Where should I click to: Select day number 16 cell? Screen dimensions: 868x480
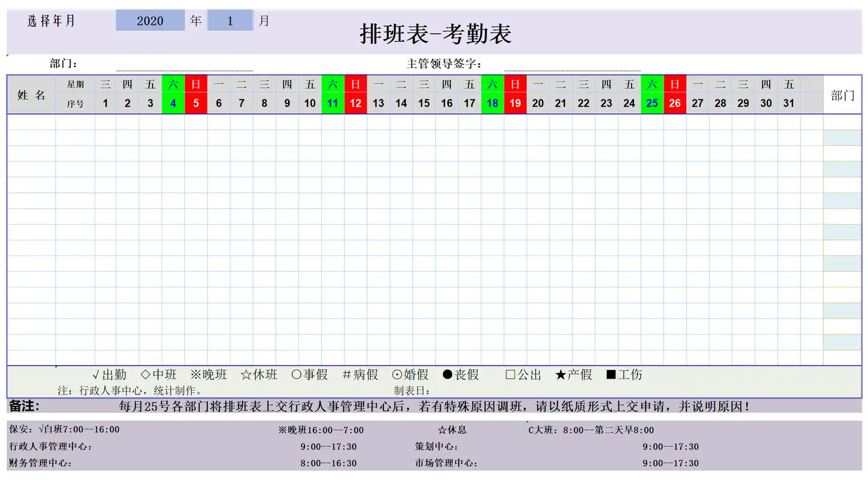coord(447,104)
